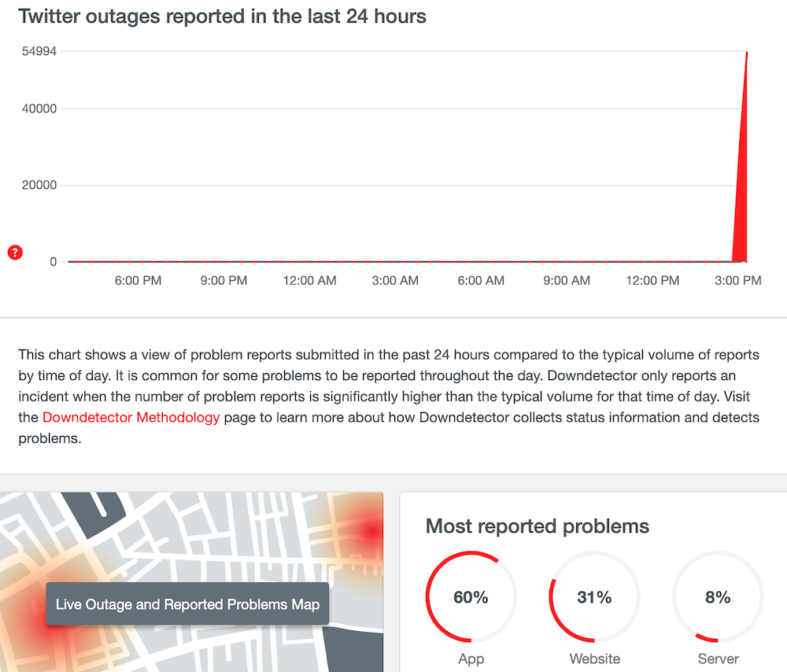Click the 6:00 AM axis label
This screenshot has height=672, width=787.
[481, 281]
